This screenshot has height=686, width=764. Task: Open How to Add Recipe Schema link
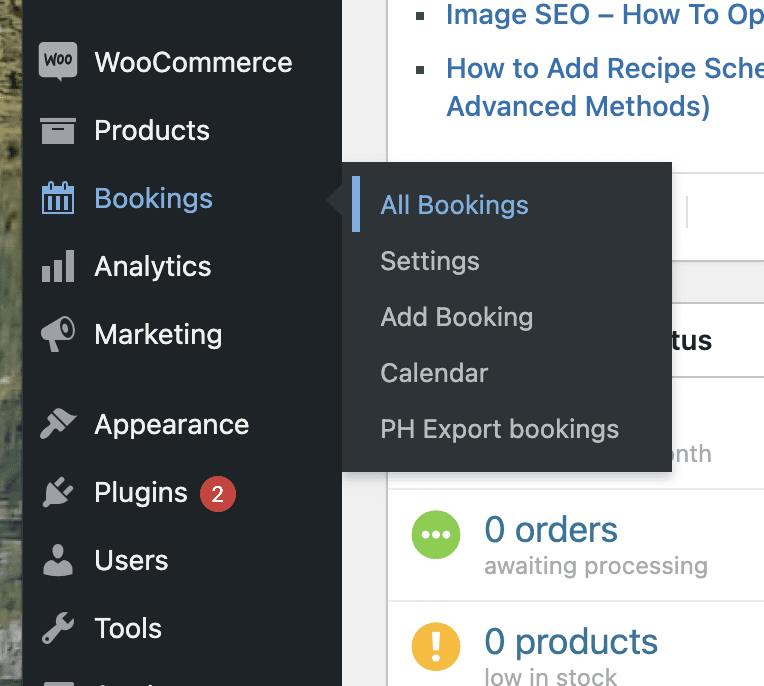point(605,87)
